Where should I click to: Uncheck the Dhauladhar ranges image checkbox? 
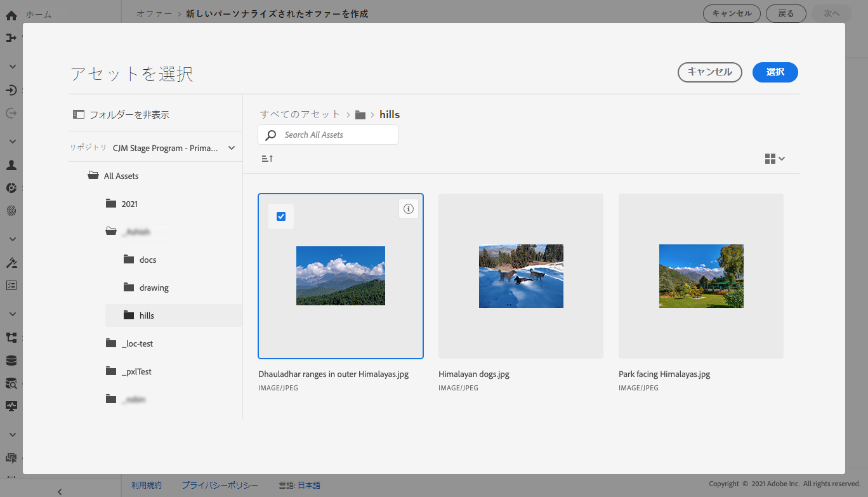click(281, 216)
